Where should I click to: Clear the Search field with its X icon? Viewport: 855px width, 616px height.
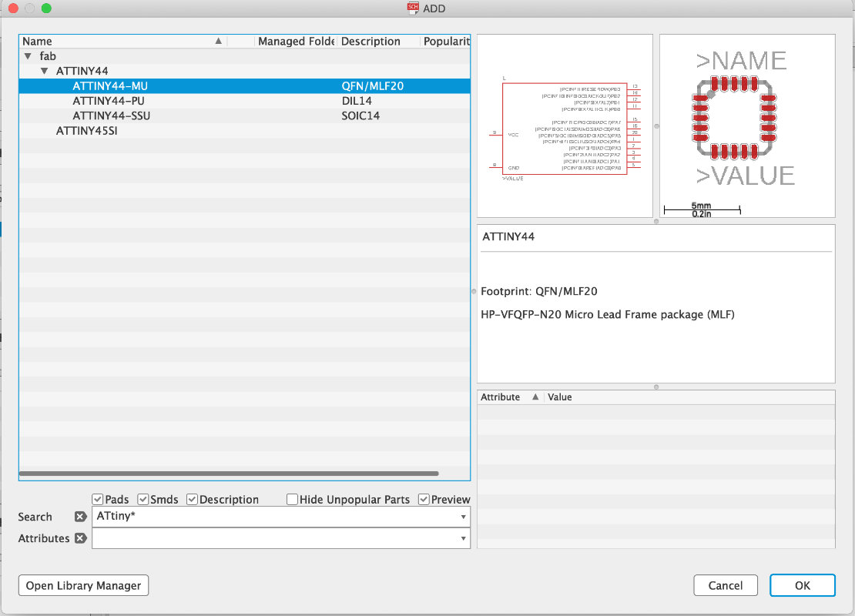[x=81, y=517]
